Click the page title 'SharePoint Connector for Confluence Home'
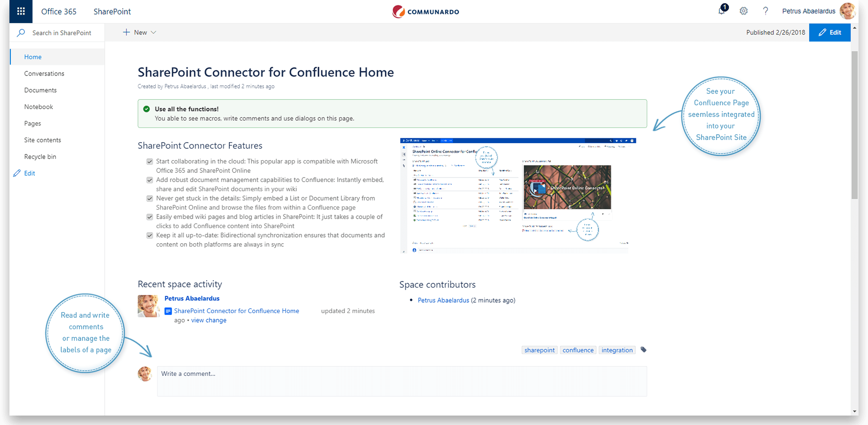This screenshot has height=425, width=868. (x=266, y=72)
